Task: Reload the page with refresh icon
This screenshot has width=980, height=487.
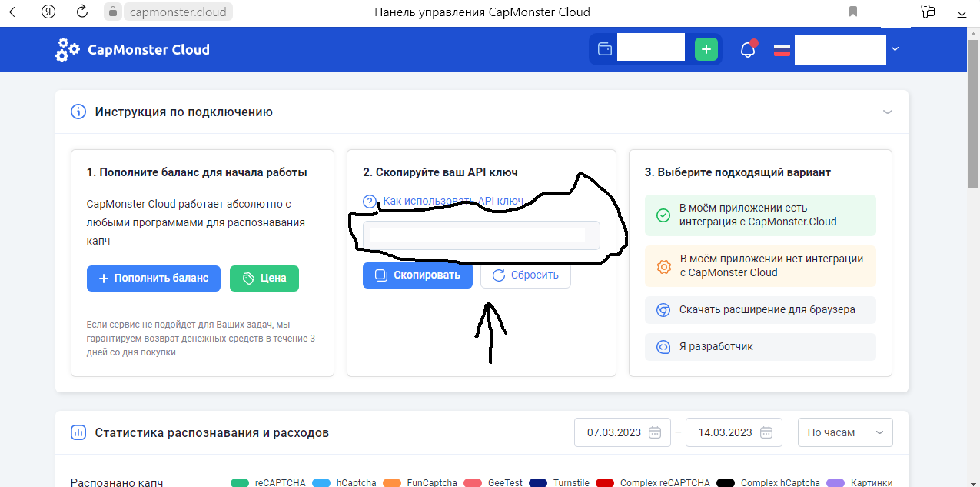Action: click(82, 12)
